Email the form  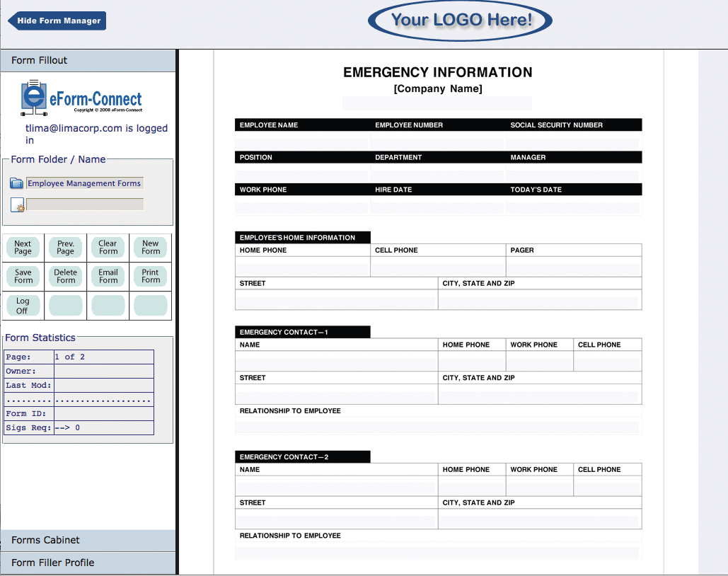point(108,277)
